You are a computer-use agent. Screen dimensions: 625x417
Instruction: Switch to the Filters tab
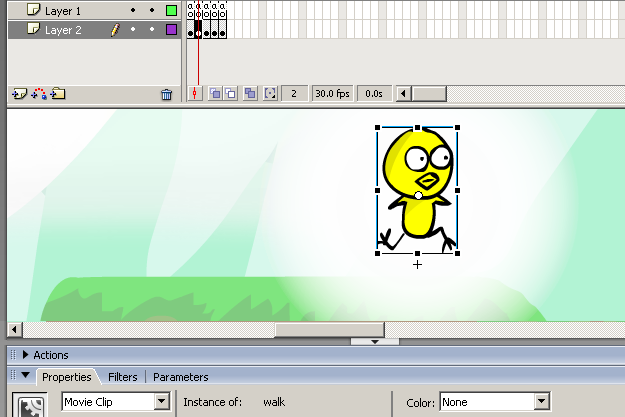123,377
